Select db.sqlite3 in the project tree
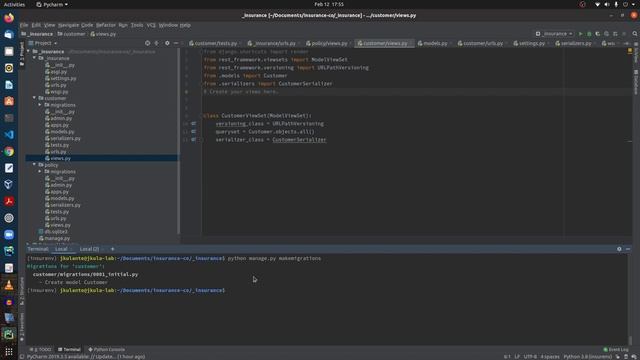This screenshot has width=640, height=360. (x=56, y=231)
